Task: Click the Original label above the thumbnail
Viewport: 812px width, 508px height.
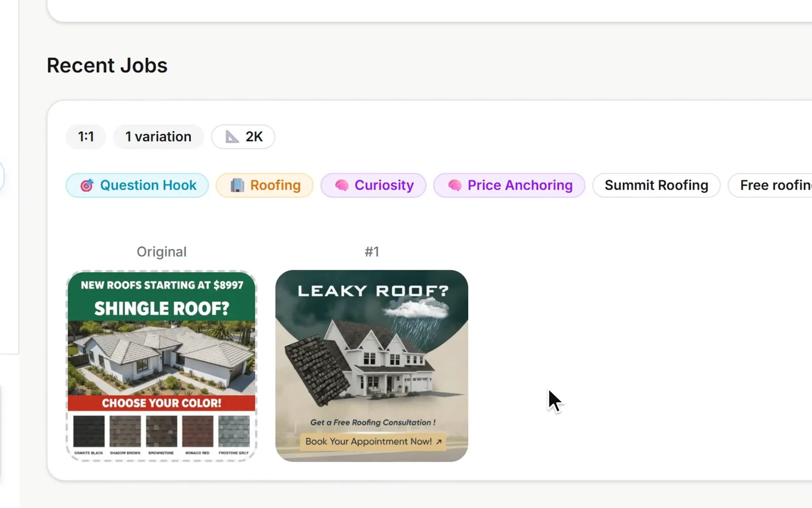Action: pos(161,251)
